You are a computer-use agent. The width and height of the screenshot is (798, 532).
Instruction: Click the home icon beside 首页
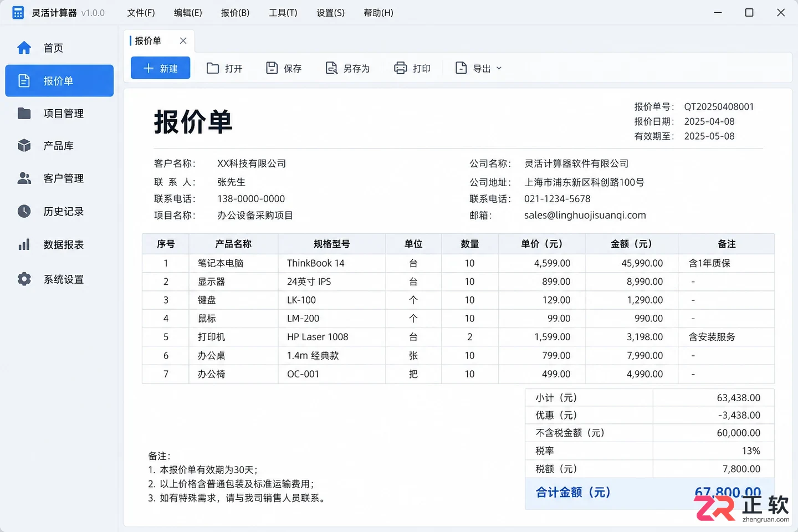tap(24, 48)
